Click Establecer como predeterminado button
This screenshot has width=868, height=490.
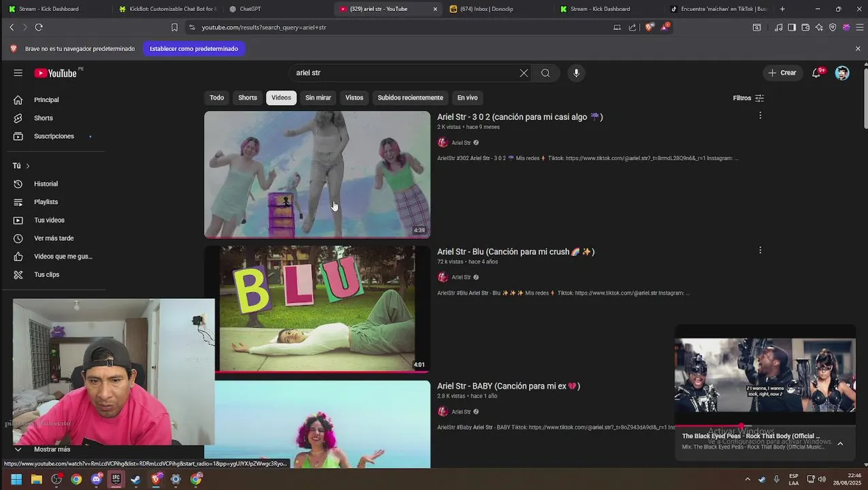[x=193, y=49]
